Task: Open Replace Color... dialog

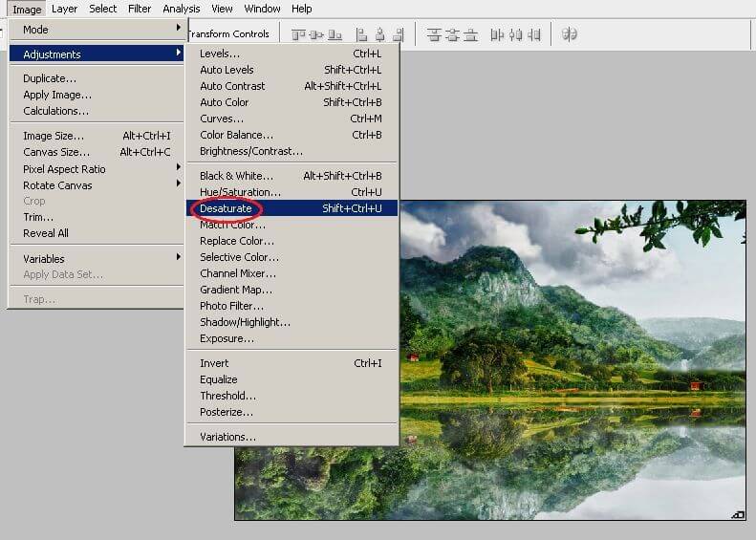Action: pyautogui.click(x=292, y=241)
